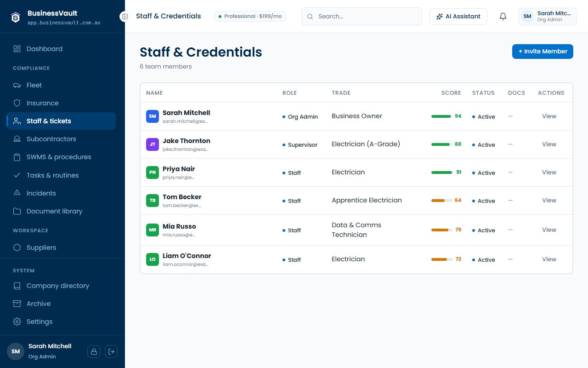Screen dimensions: 588x368
Task: Click the Data & Comms Technician trade
Action: point(356,230)
